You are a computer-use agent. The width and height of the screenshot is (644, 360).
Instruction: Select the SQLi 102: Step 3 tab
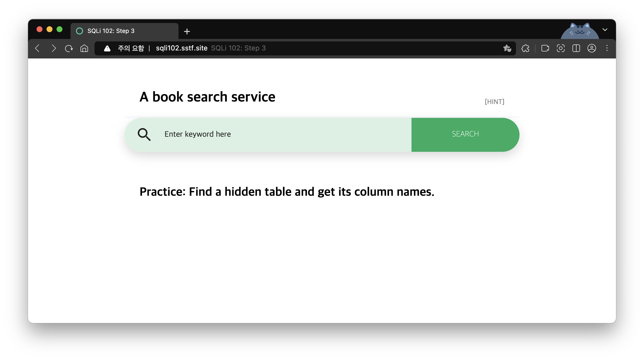(x=124, y=31)
